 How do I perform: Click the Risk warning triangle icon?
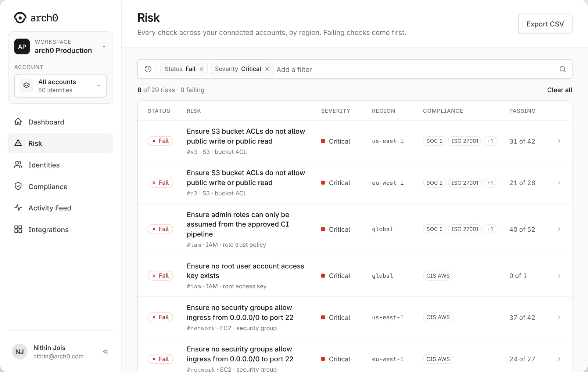(18, 143)
